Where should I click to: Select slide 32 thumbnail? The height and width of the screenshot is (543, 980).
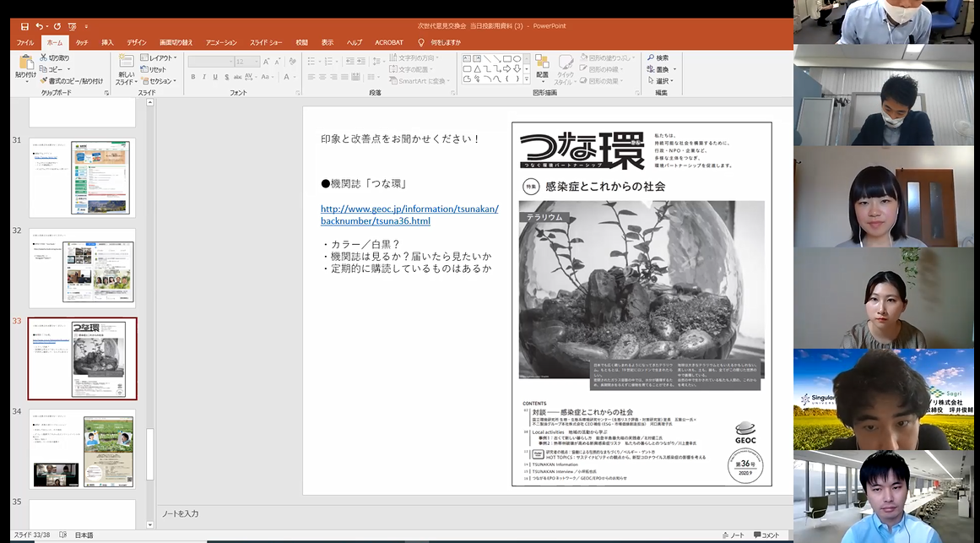(x=82, y=267)
